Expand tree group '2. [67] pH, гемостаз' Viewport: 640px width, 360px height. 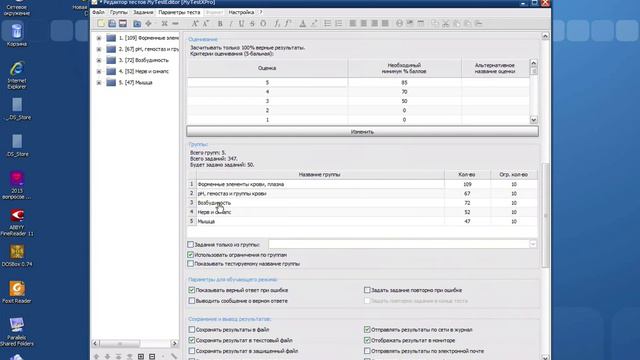(x=99, y=49)
